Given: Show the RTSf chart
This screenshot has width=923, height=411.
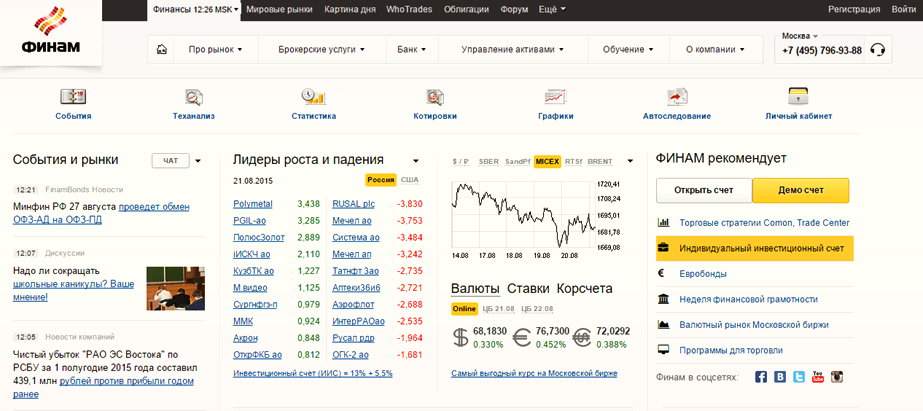Looking at the screenshot, I should click(573, 161).
